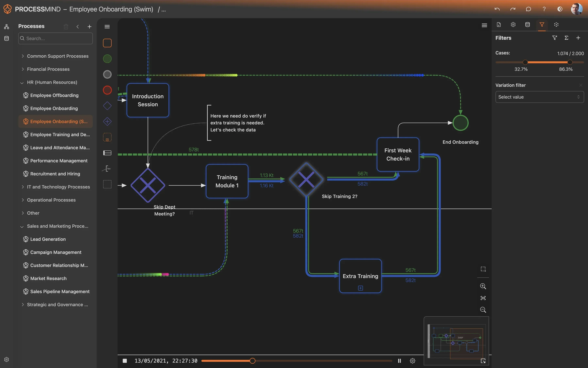This screenshot has width=588, height=368.
Task: Switch to the settings gear tab
Action: tap(513, 25)
